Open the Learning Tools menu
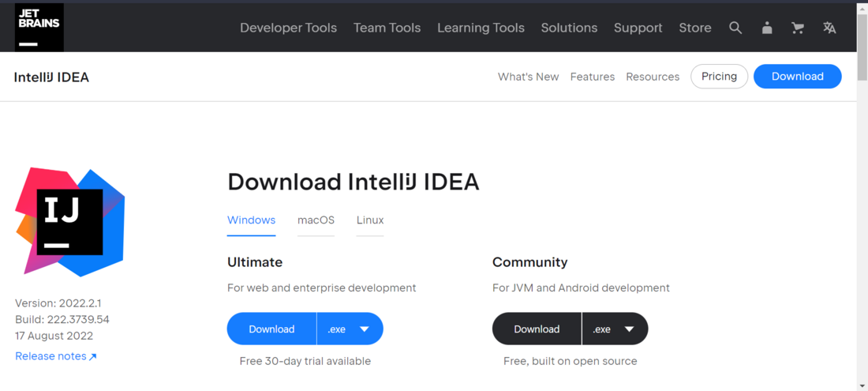The height and width of the screenshot is (391, 868). pos(481,28)
